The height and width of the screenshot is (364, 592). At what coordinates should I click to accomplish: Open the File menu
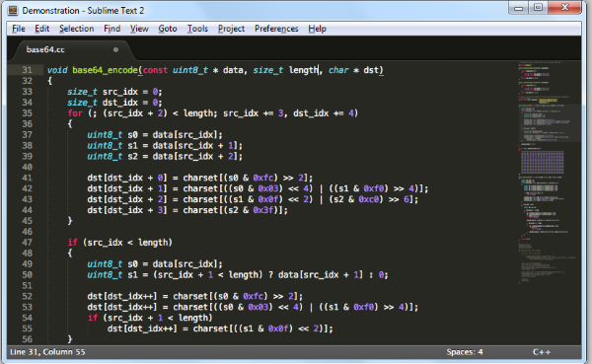(19, 29)
